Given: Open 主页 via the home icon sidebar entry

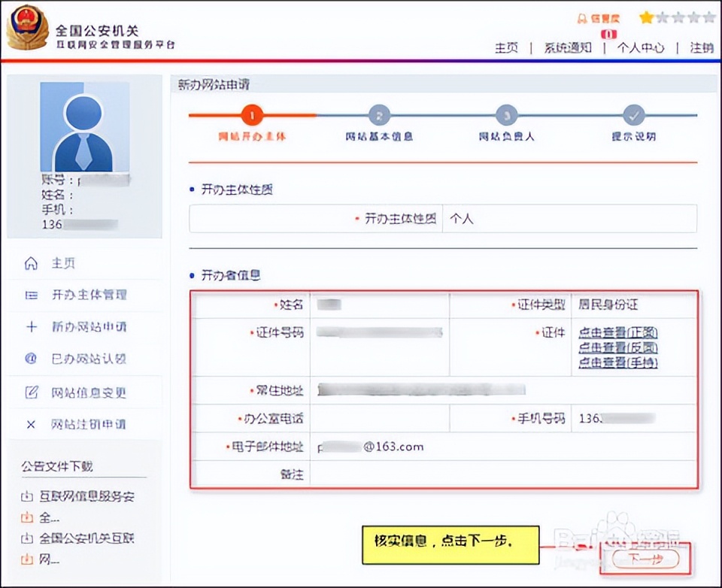Looking at the screenshot, I should click(32, 262).
